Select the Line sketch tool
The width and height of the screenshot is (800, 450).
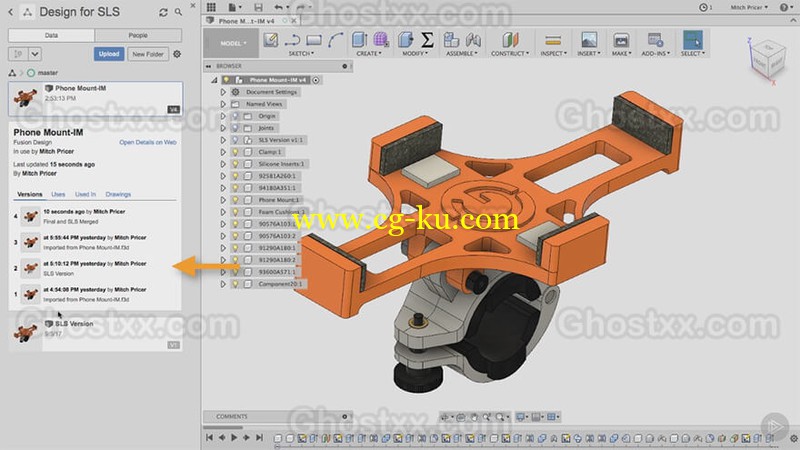click(292, 40)
